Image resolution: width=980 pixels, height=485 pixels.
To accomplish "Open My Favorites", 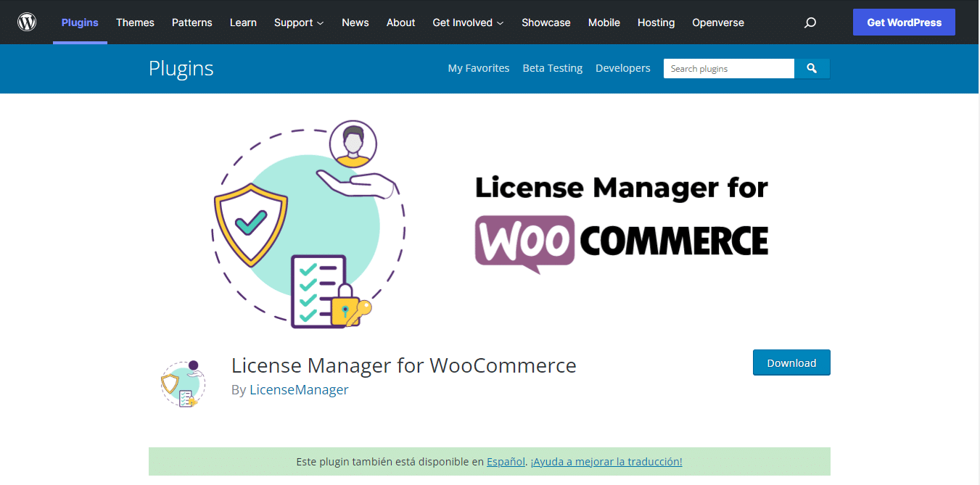I will click(x=479, y=67).
